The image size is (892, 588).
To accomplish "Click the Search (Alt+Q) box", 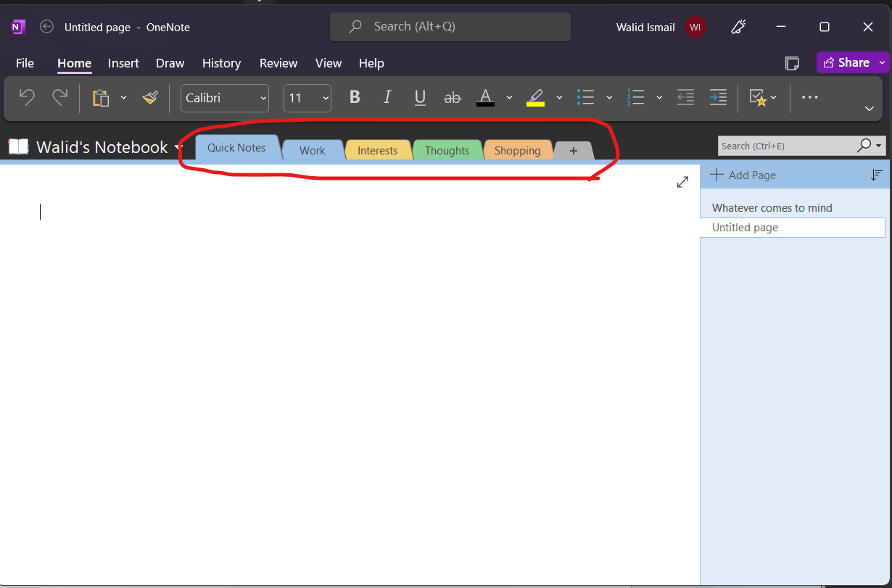I will click(x=450, y=27).
